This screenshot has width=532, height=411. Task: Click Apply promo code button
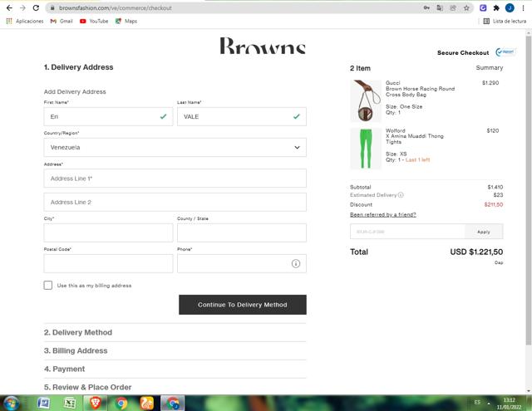[x=484, y=232]
